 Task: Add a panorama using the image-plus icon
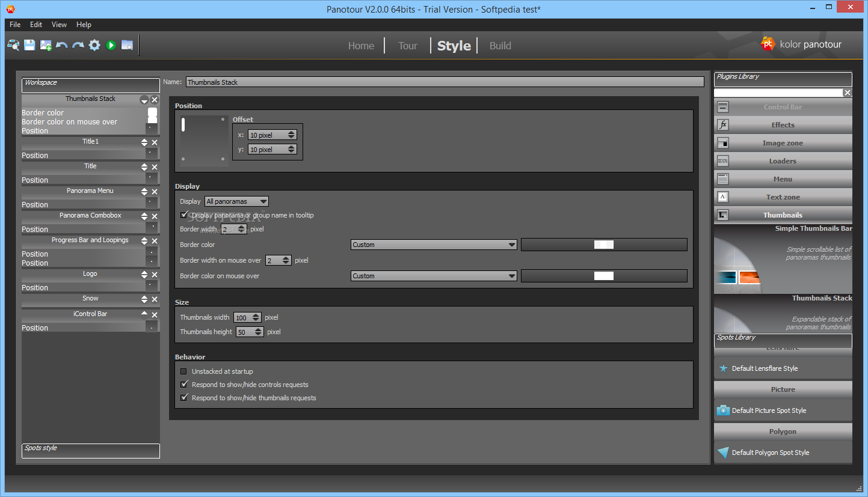pyautogui.click(x=46, y=45)
